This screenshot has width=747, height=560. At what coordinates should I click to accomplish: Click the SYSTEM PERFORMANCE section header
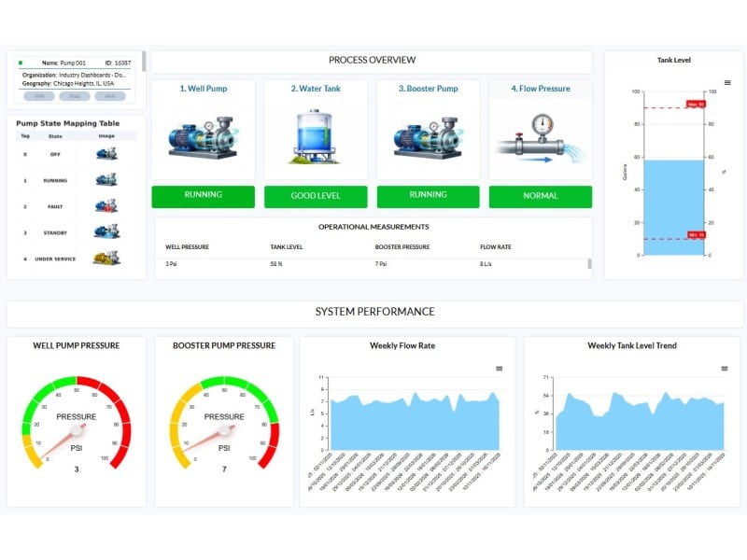pyautogui.click(x=374, y=312)
